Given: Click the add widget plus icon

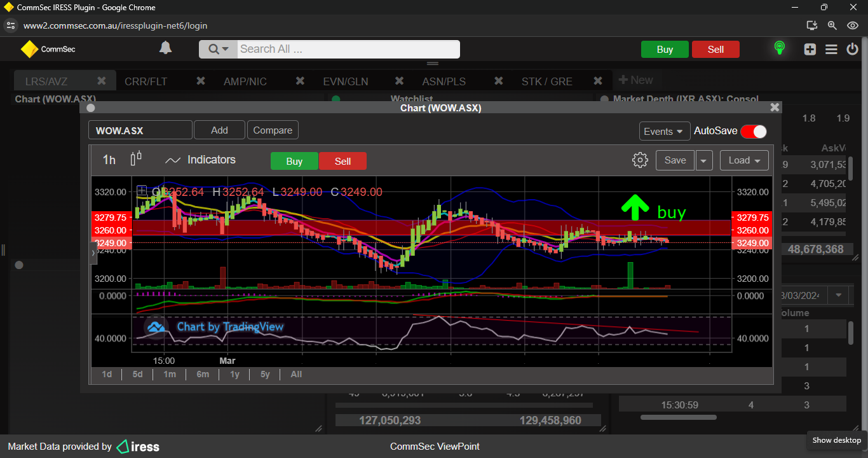Looking at the screenshot, I should (810, 49).
